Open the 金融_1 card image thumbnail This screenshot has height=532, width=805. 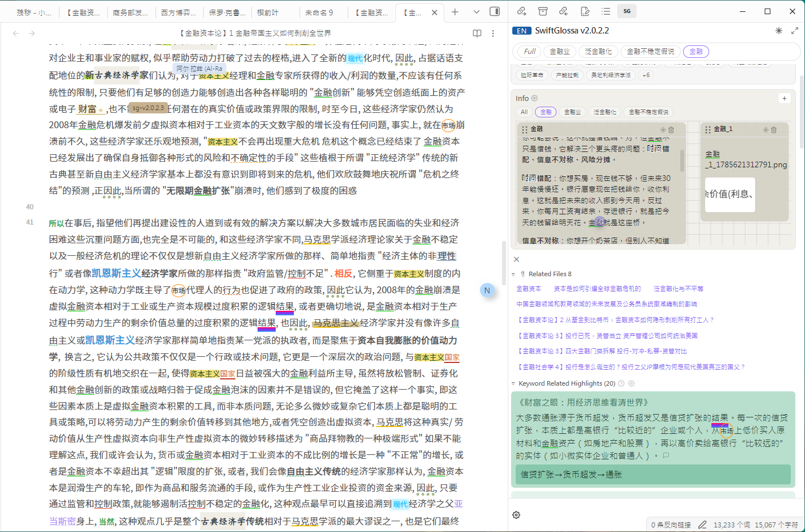coord(730,195)
